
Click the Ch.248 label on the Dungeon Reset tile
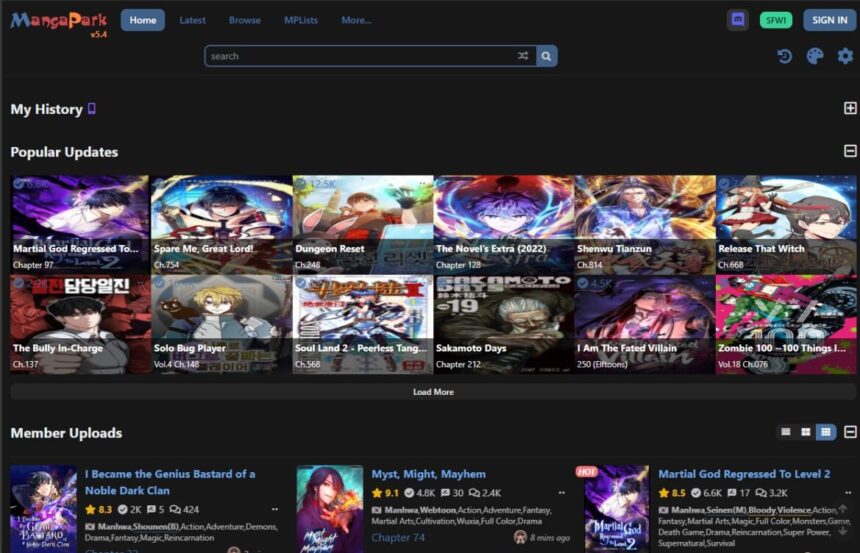308,265
